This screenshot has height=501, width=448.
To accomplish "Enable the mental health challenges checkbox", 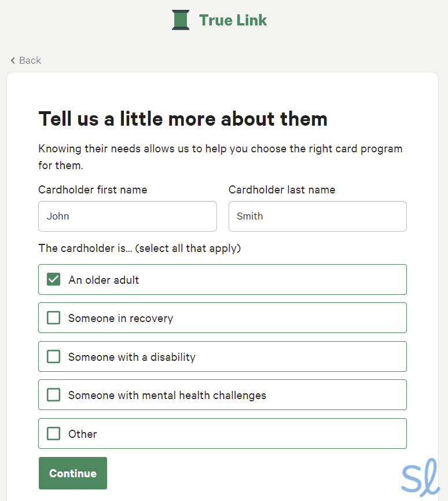I will click(54, 395).
